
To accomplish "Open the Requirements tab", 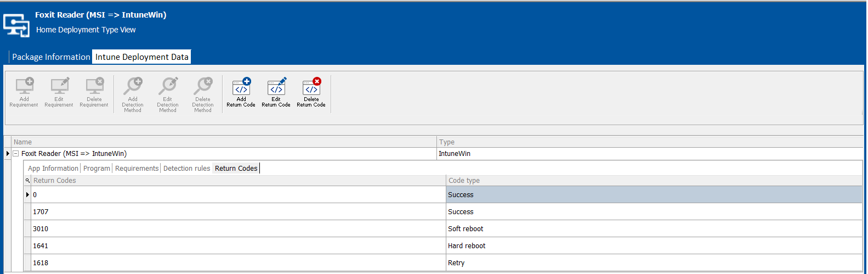I will tap(137, 169).
